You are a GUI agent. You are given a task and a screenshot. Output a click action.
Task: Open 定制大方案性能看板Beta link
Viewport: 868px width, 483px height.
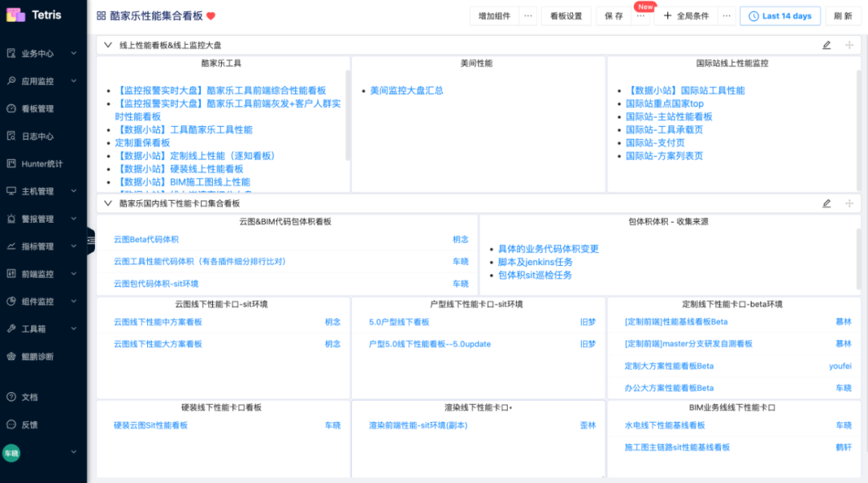point(669,366)
